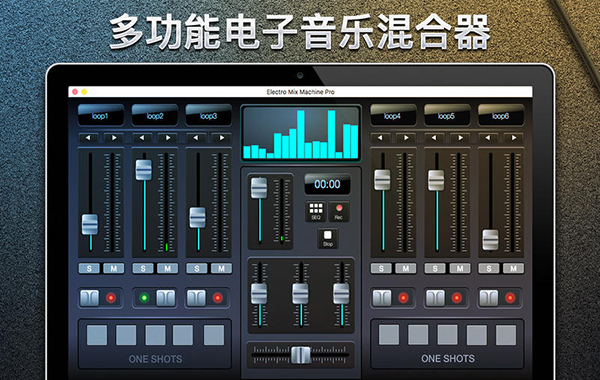Trigger first right ONE SHOTS pad

(x=389, y=335)
